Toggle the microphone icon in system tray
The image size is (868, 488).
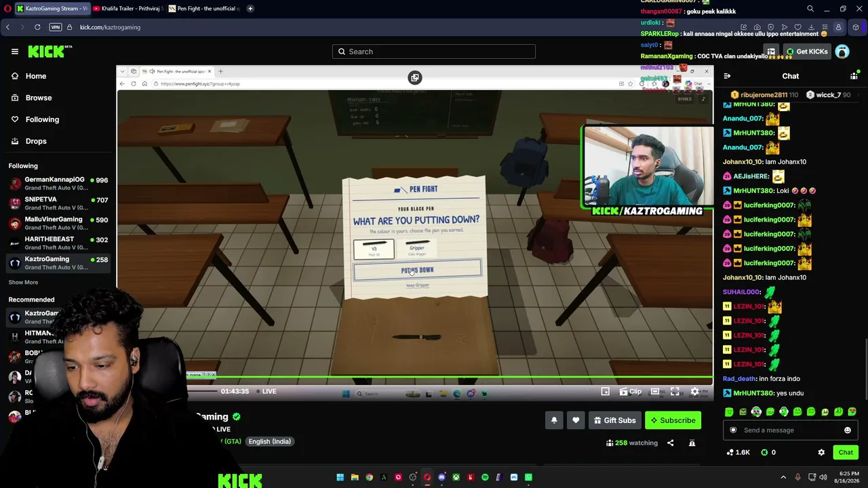pyautogui.click(x=797, y=477)
